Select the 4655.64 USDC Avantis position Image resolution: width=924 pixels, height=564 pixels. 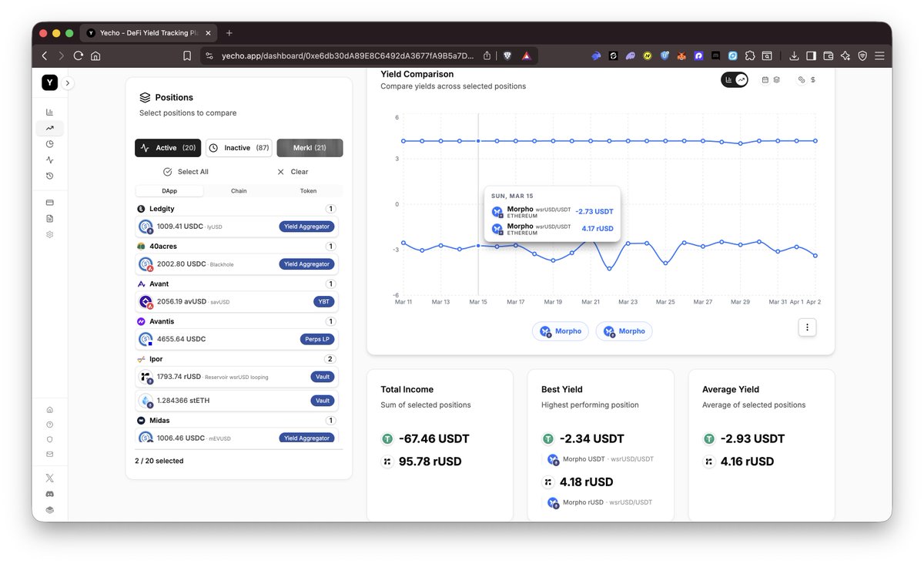[236, 339]
